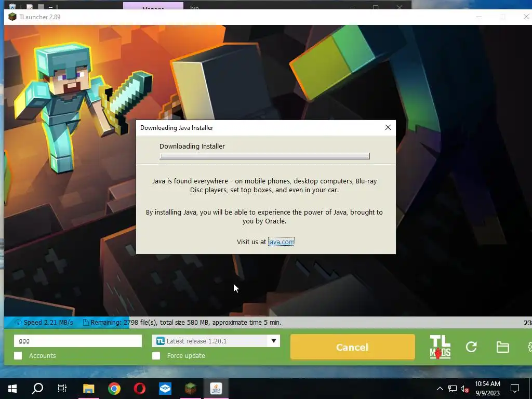Click the Cancel download button
532x399 pixels.
click(353, 347)
